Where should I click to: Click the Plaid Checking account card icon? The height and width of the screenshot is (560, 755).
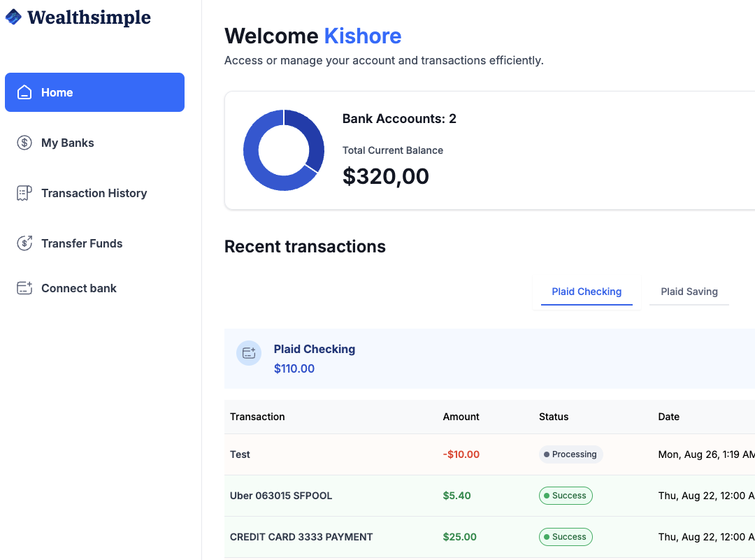coord(248,353)
